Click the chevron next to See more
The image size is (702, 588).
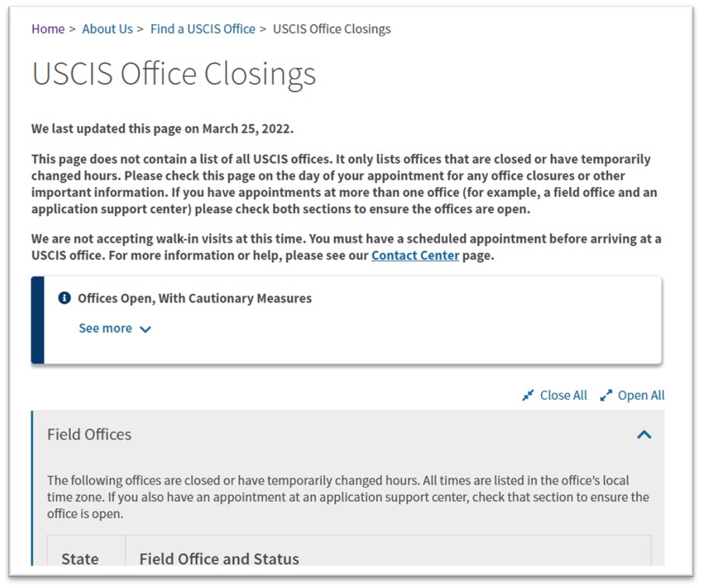point(145,329)
